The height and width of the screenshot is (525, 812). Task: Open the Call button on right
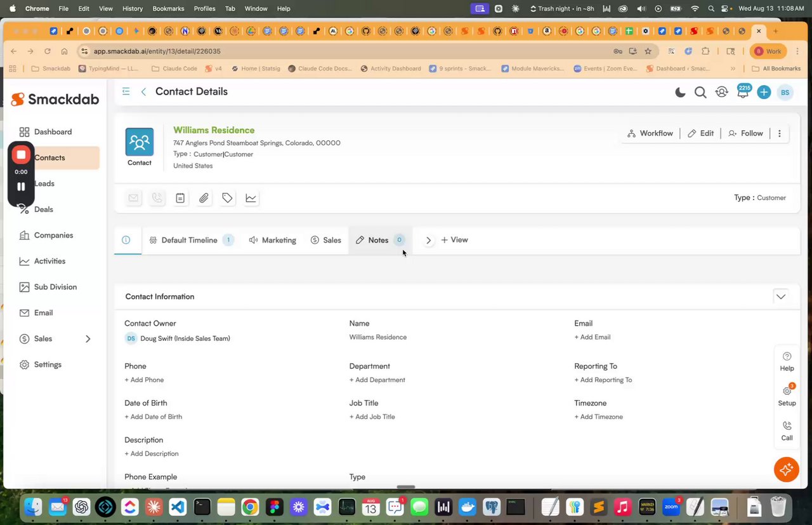[787, 431]
